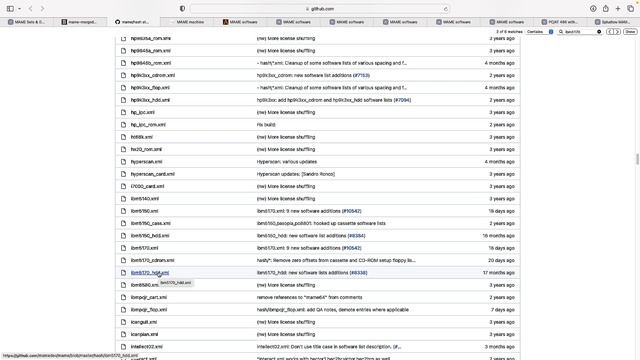Screen dimensions: 640x360
Task: Open ibm5170_cdrom.xml file
Action: [152, 260]
